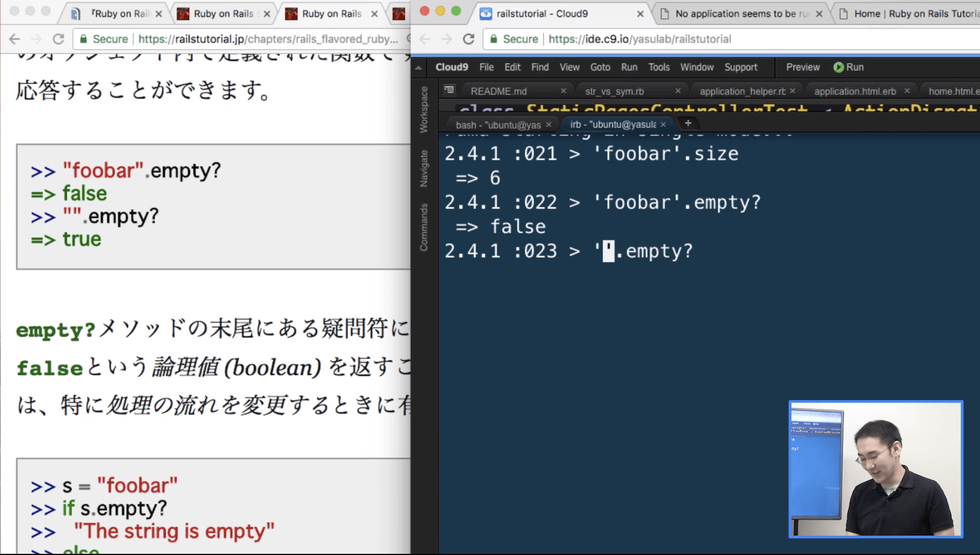The image size is (980, 555).
Task: Open the Cloud9 File menu
Action: [487, 68]
